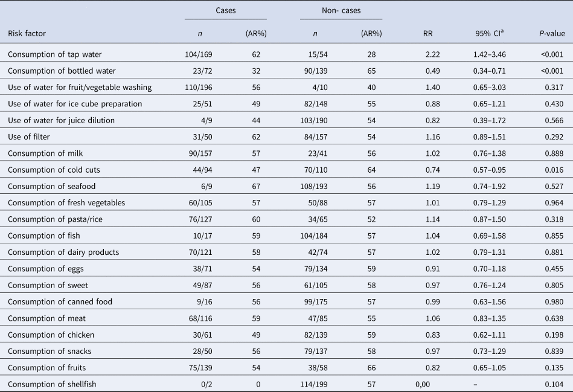
Task: Select the "Non- cases" group header
Action: pyautogui.click(x=341, y=11)
